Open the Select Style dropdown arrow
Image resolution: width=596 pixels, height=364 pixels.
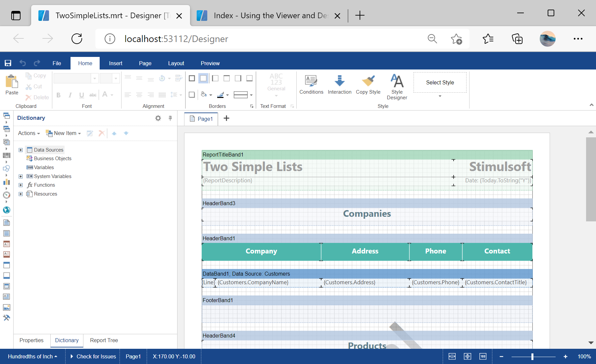point(440,96)
